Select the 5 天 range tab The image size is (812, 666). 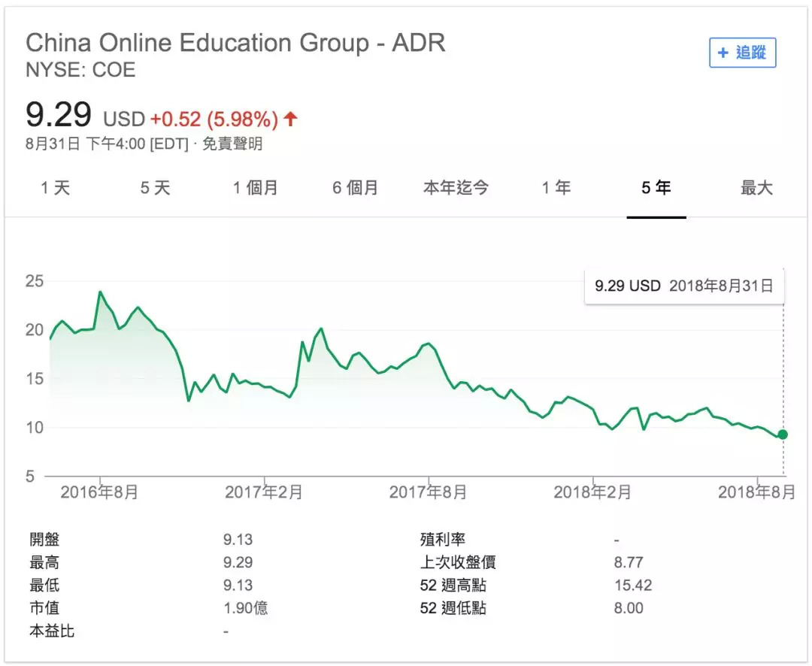156,188
